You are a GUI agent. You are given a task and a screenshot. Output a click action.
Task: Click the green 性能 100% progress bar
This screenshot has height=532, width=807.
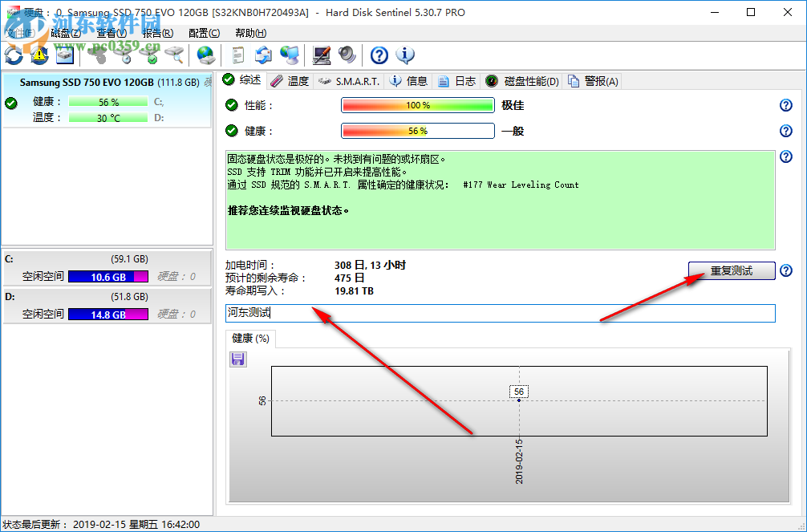417,104
